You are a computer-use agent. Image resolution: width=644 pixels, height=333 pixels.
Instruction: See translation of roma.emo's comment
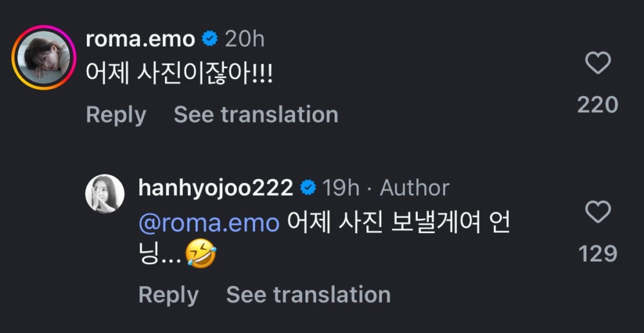tap(256, 115)
